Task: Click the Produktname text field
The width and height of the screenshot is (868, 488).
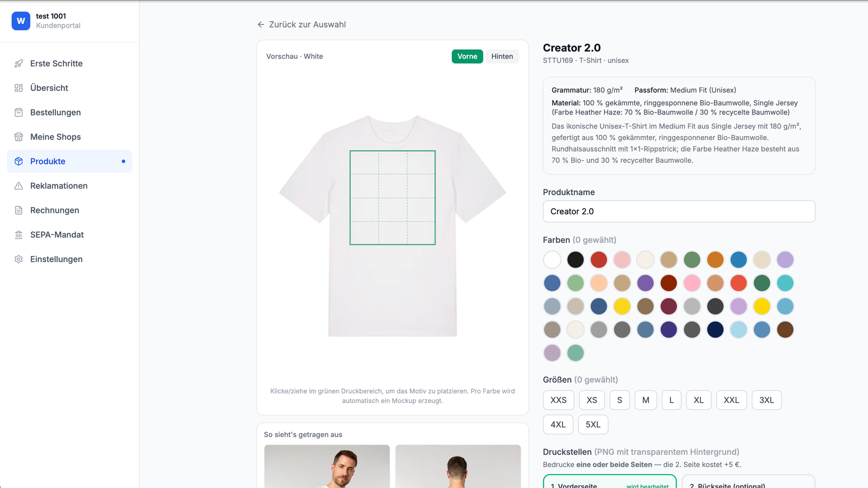Action: coord(679,211)
